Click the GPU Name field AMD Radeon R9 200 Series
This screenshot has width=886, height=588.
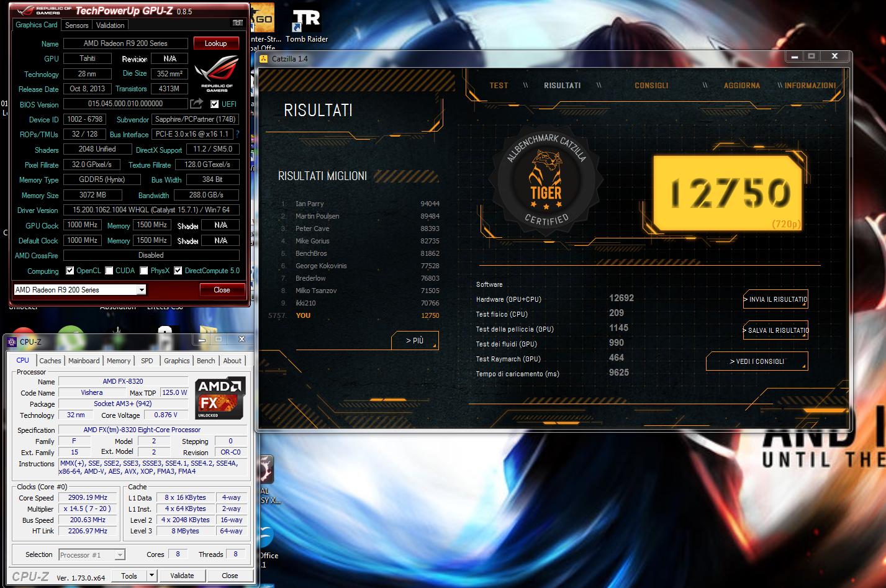(125, 43)
